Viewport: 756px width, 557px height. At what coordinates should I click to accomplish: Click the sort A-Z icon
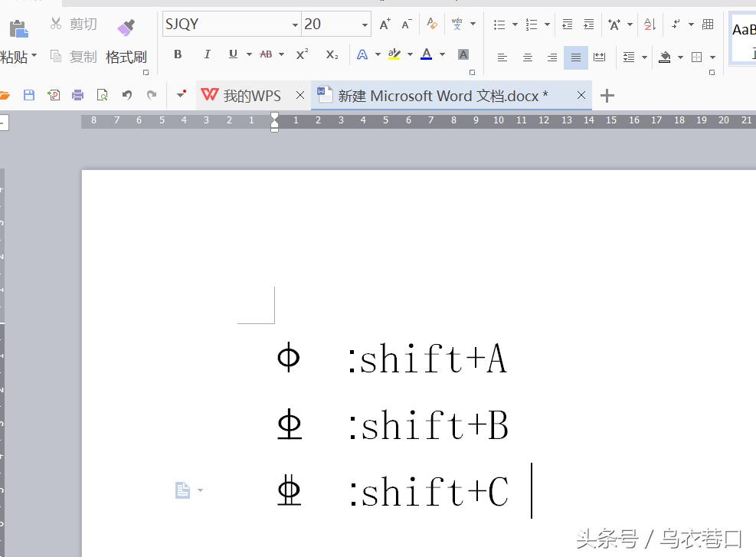click(x=650, y=25)
